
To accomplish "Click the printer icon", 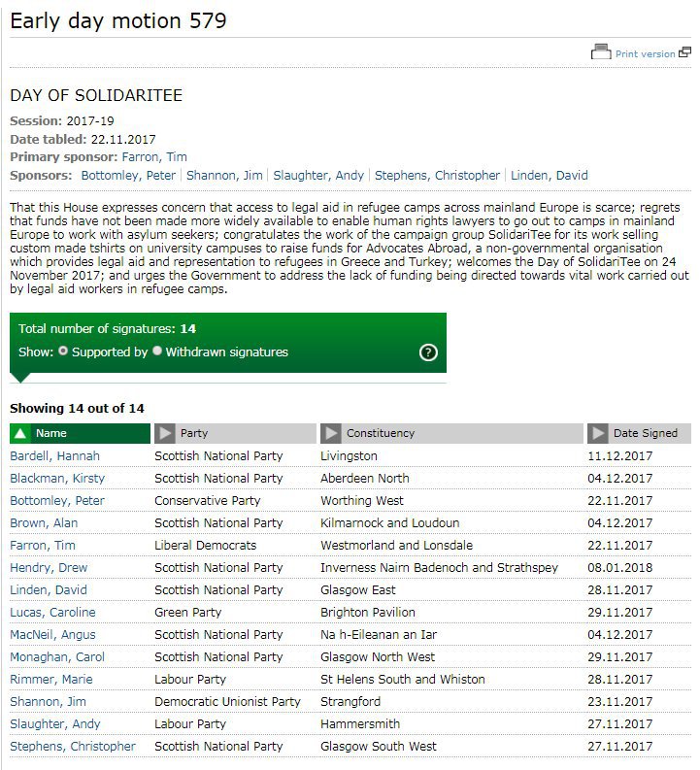I will (601, 52).
